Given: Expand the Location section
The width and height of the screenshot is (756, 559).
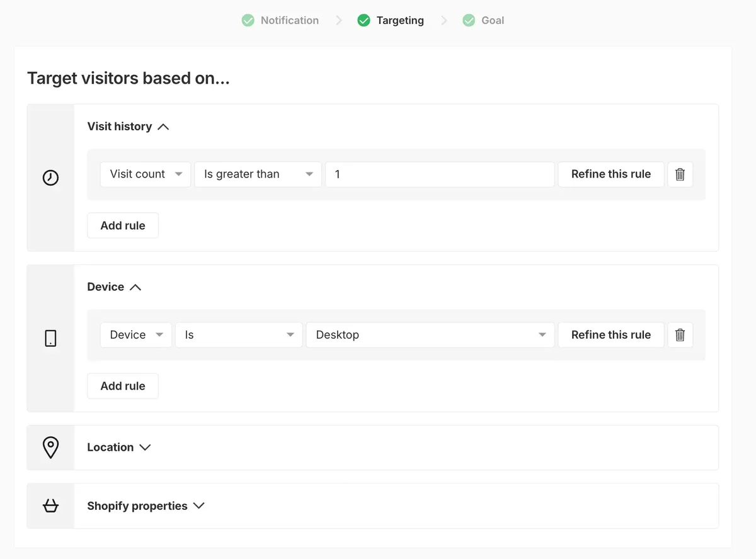Looking at the screenshot, I should click(145, 448).
